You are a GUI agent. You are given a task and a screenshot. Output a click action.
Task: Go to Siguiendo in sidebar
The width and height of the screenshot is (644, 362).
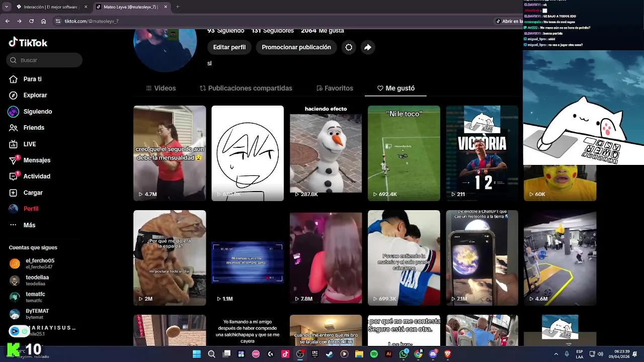tap(37, 112)
